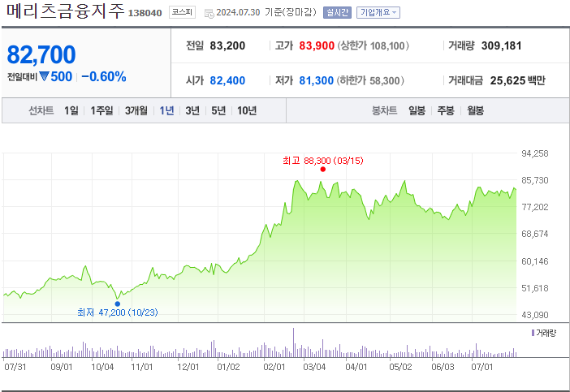Click the 전일 value 83,200
The width and height of the screenshot is (570, 392).
[x=227, y=45]
